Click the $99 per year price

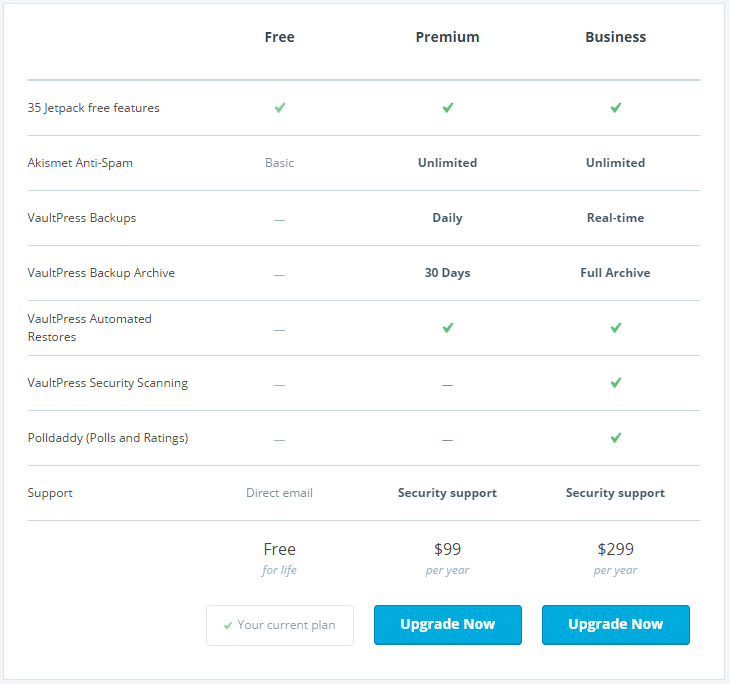point(447,558)
